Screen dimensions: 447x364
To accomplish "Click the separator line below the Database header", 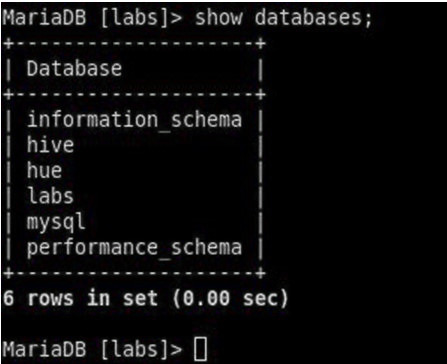I will 134,95.
